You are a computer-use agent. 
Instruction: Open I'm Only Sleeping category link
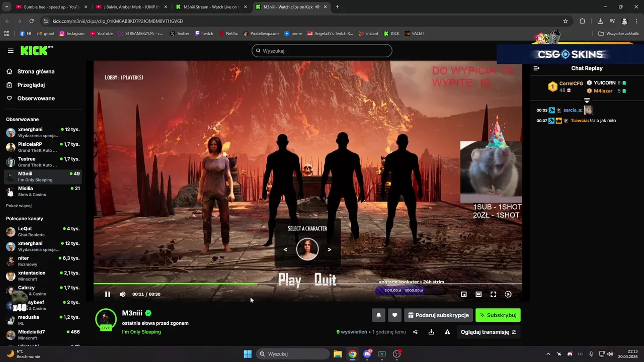pyautogui.click(x=141, y=332)
